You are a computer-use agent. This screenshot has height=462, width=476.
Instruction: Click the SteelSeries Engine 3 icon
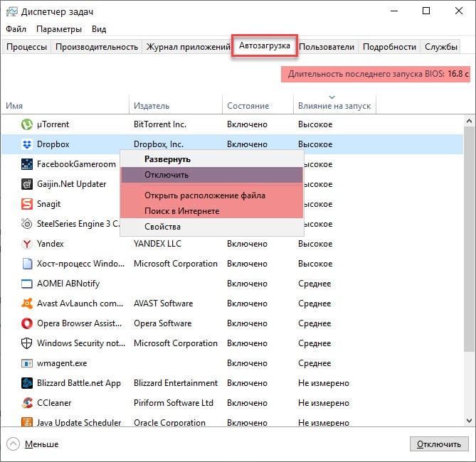click(x=27, y=224)
